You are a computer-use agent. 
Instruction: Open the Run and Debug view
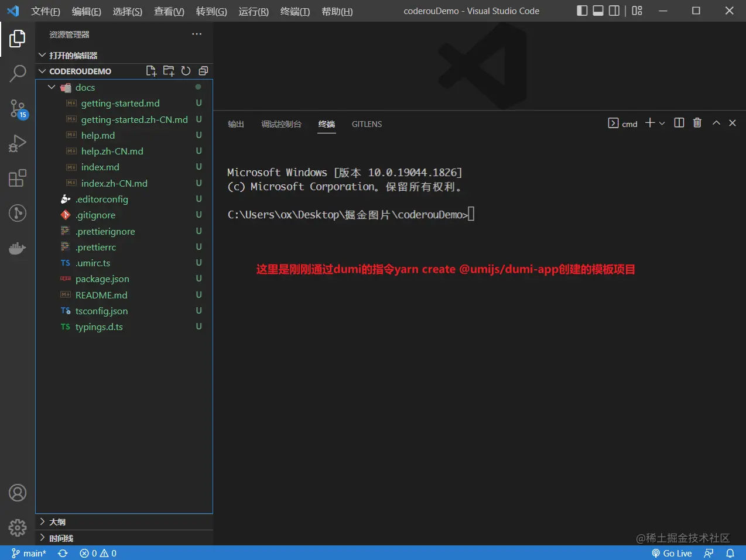18,143
